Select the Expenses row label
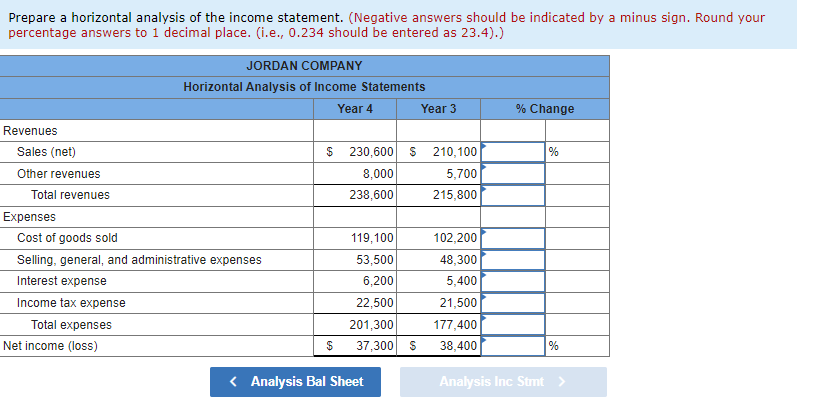This screenshot has width=815, height=406. point(29,217)
